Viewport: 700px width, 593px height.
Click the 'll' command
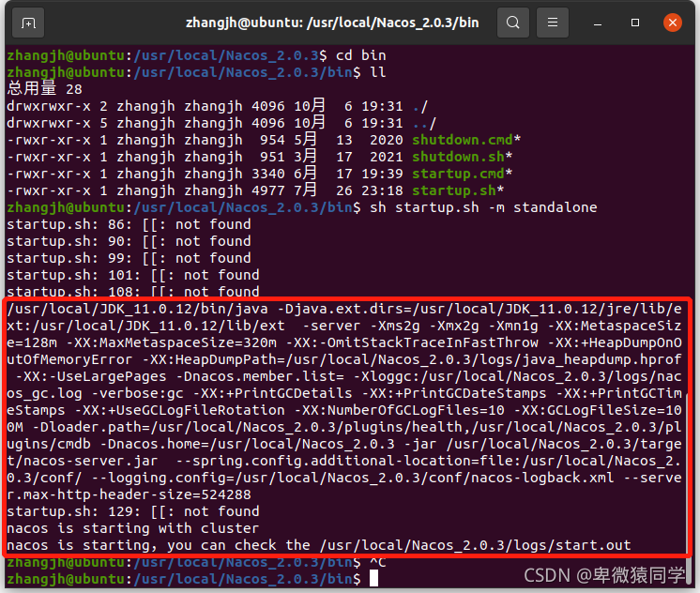[377, 72]
